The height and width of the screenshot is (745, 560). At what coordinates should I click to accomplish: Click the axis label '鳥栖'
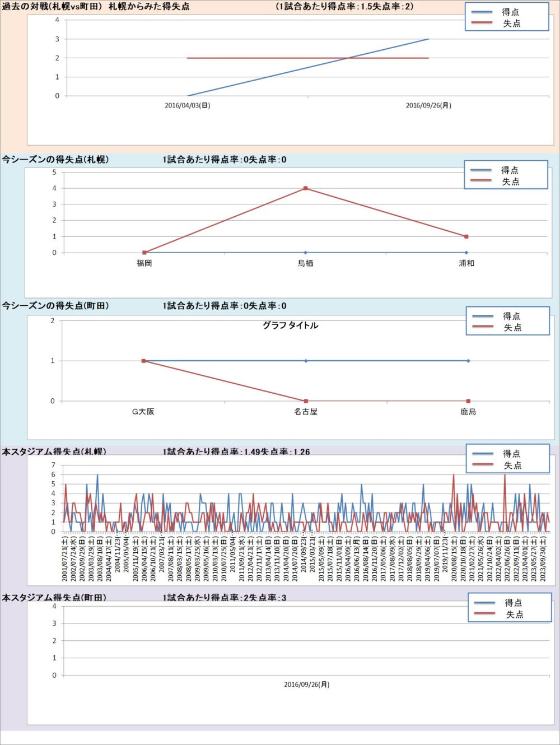click(x=306, y=263)
